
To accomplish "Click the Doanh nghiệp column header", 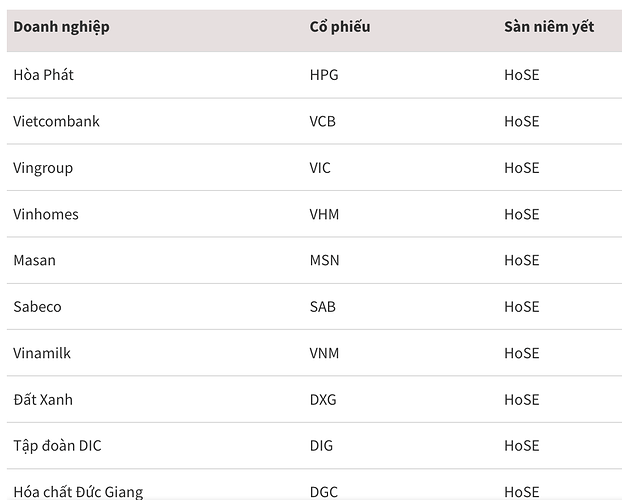I will 61,27.
